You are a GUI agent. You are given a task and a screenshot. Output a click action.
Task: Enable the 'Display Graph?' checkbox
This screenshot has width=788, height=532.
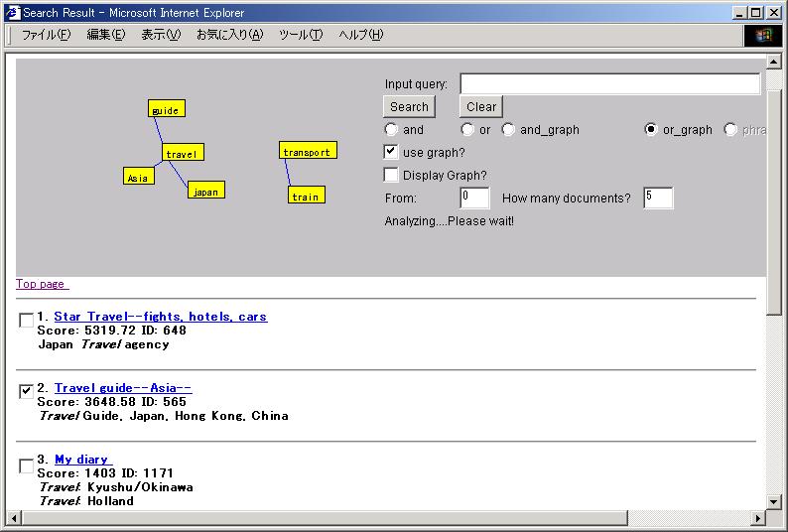coord(392,176)
